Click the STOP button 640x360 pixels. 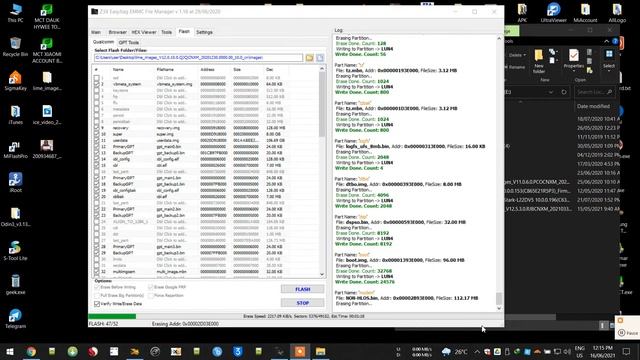302,303
